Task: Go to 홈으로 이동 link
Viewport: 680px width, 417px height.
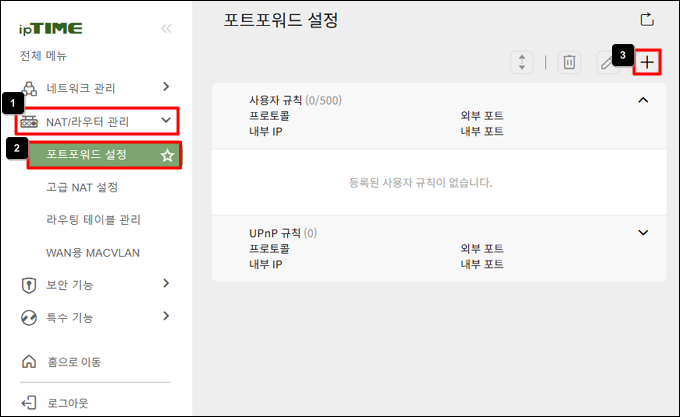Action: click(73, 362)
